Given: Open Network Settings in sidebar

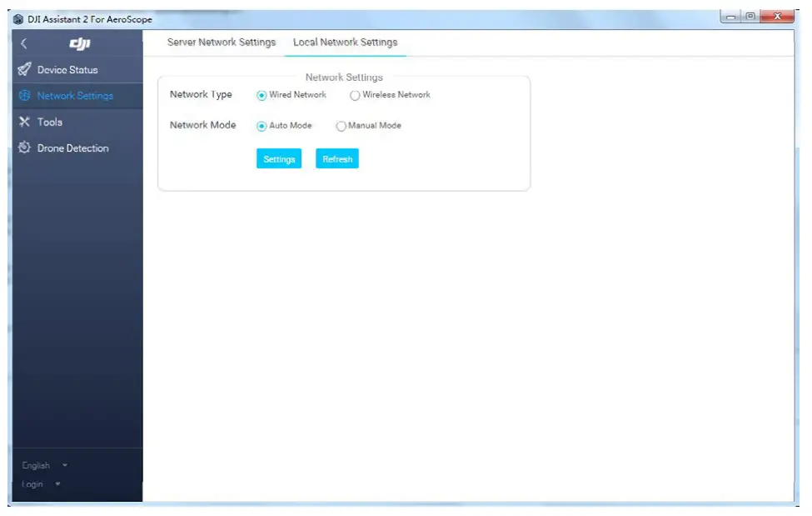Looking at the screenshot, I should pos(77,96).
